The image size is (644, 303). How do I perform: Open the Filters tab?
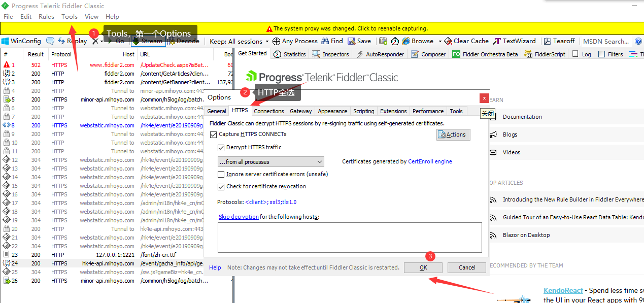click(x=611, y=54)
